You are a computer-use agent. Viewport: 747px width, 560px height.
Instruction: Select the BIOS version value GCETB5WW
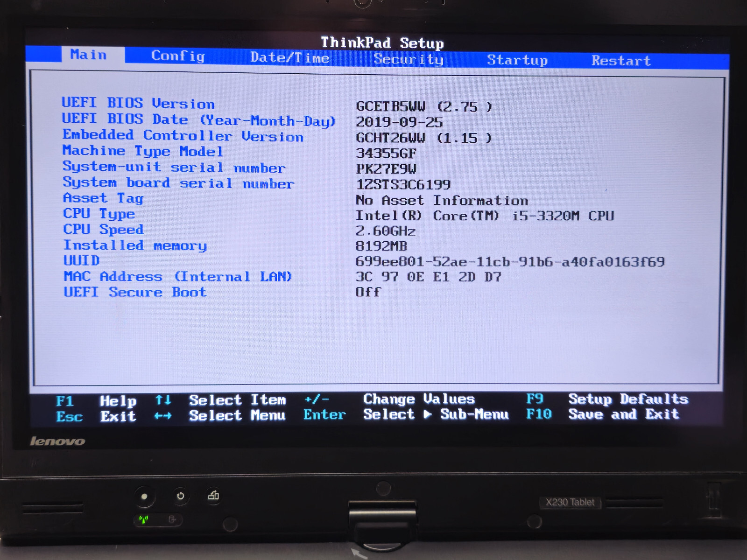[424, 106]
